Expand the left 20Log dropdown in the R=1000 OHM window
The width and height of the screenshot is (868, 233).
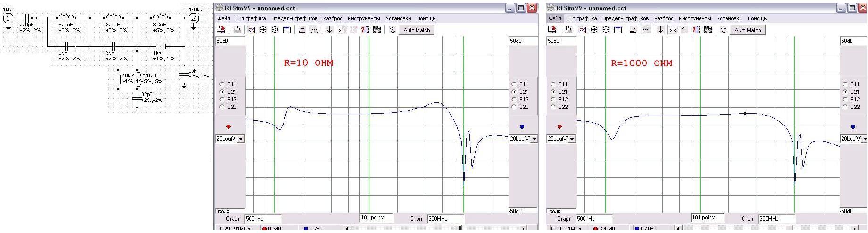click(x=572, y=139)
